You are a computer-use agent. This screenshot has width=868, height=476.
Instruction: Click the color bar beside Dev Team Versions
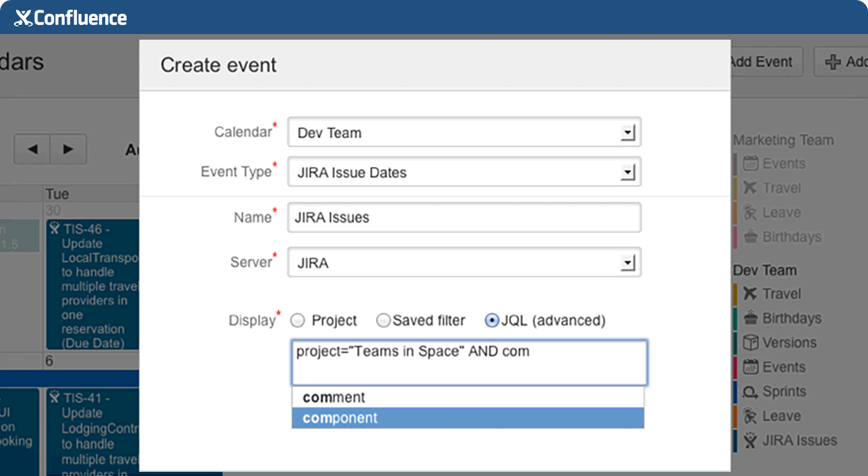pyautogui.click(x=735, y=342)
